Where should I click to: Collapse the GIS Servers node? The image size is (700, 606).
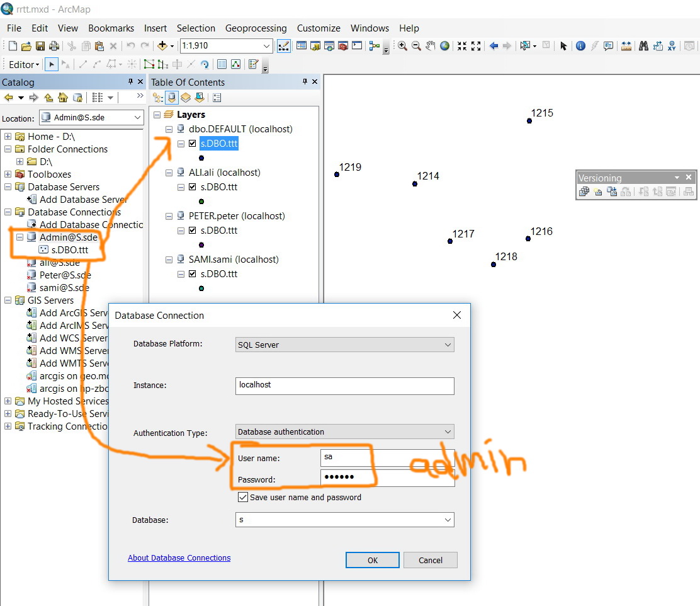click(8, 300)
